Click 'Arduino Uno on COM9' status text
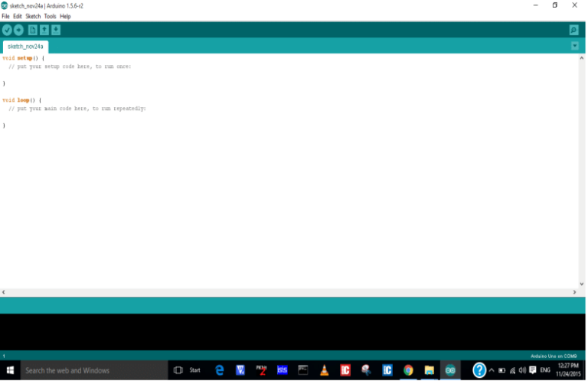The width and height of the screenshot is (588, 384). click(554, 356)
